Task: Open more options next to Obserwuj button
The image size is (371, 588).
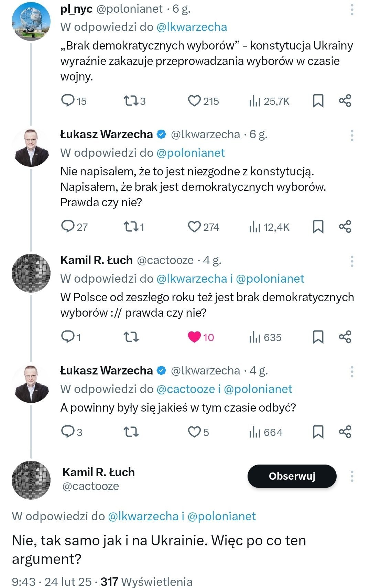Action: pos(352,476)
